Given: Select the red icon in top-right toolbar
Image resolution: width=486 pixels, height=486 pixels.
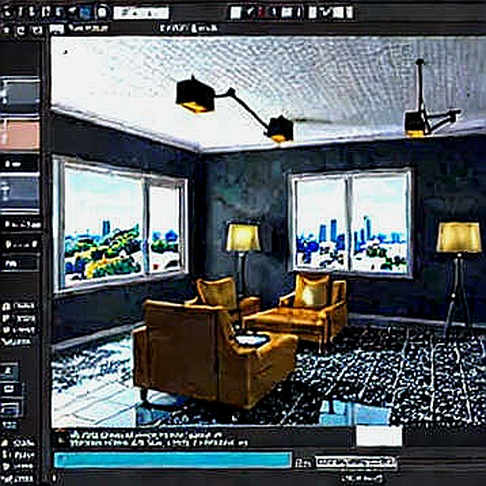Looking at the screenshot, I should click(x=261, y=13).
